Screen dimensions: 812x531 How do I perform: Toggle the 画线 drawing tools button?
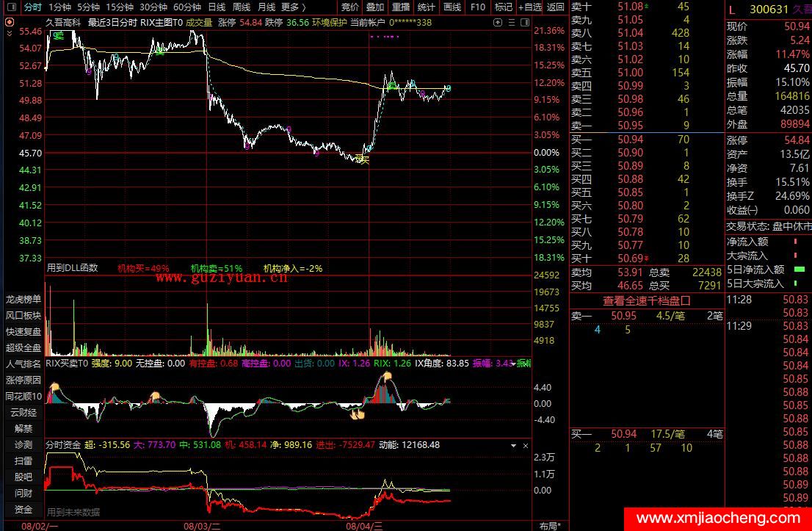click(452, 7)
